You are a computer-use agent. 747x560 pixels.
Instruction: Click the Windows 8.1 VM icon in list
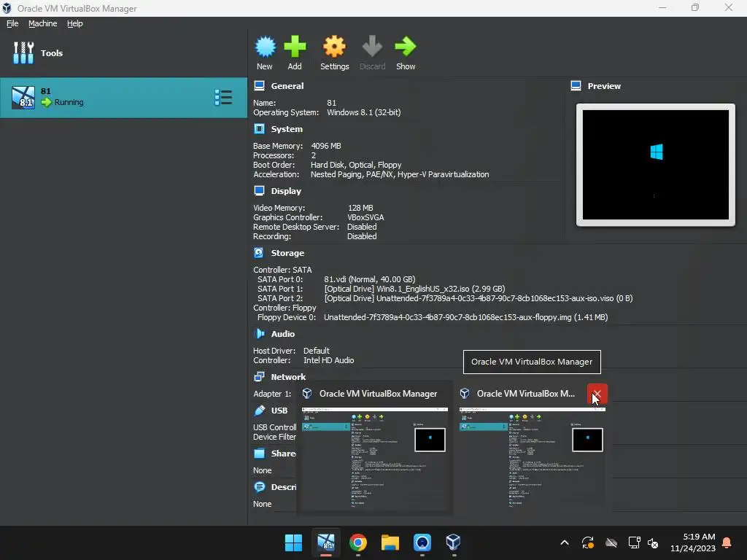[23, 98]
